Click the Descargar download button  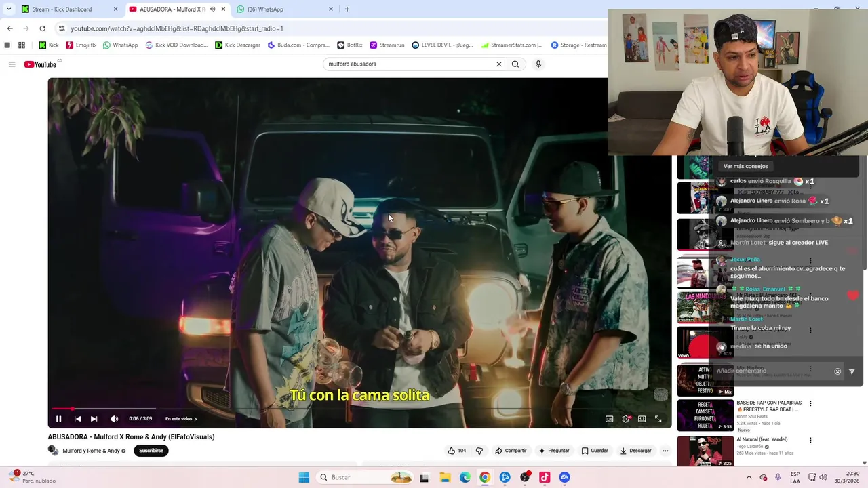pos(635,451)
